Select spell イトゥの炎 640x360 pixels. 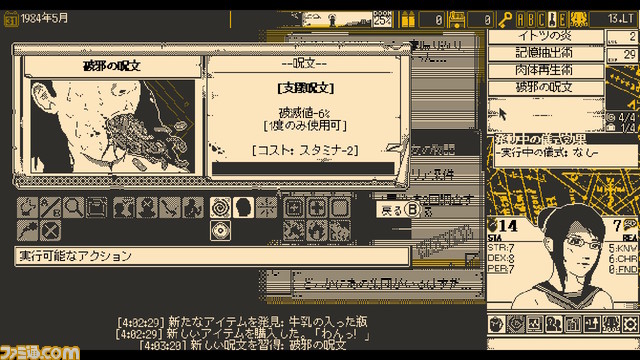point(546,36)
